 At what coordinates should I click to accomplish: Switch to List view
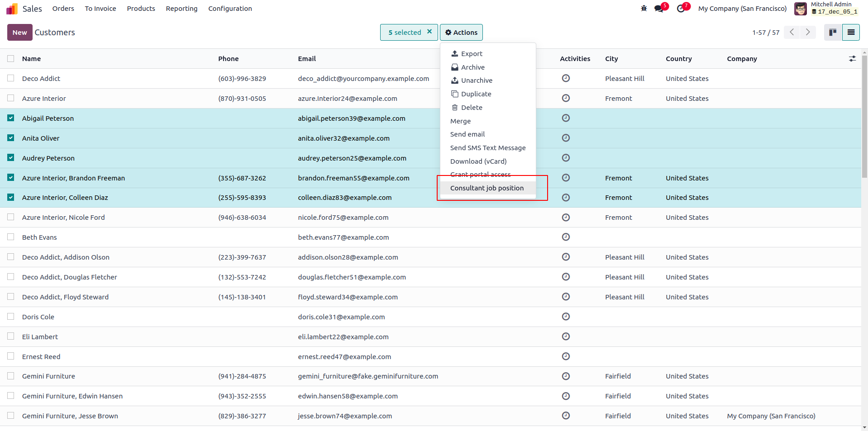click(851, 32)
